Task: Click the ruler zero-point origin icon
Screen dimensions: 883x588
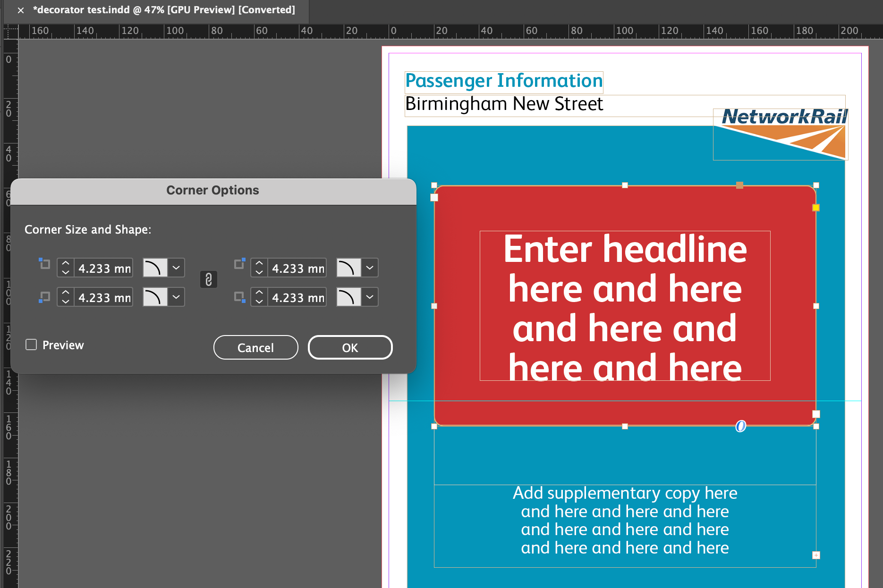Action: tap(10, 32)
